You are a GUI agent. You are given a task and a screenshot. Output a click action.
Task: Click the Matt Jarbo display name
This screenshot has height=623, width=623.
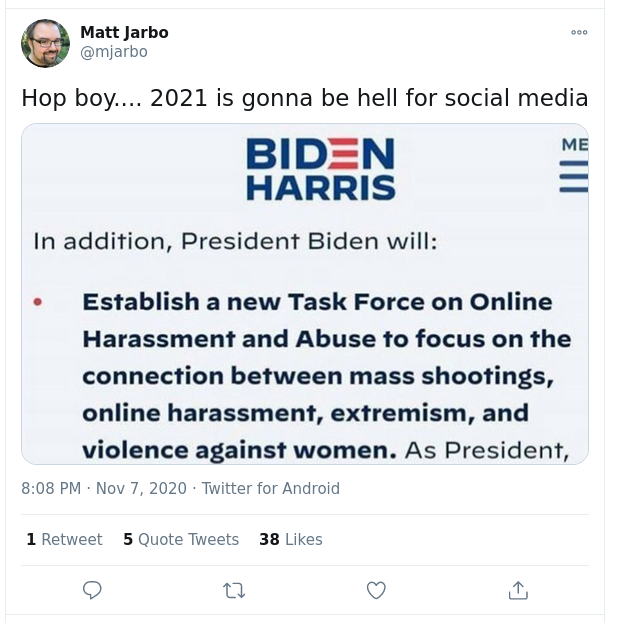tap(124, 33)
